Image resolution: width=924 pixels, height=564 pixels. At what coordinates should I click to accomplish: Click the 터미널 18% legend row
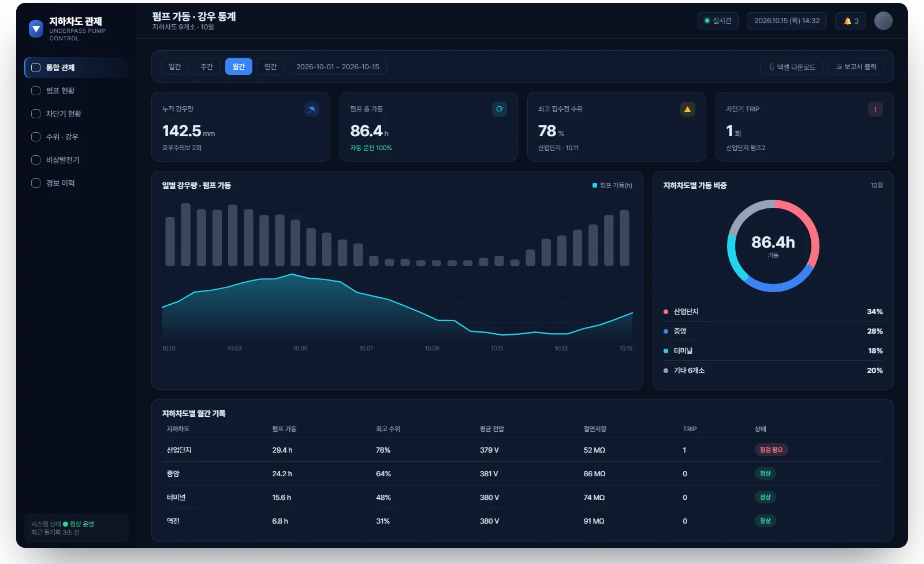pos(773,351)
